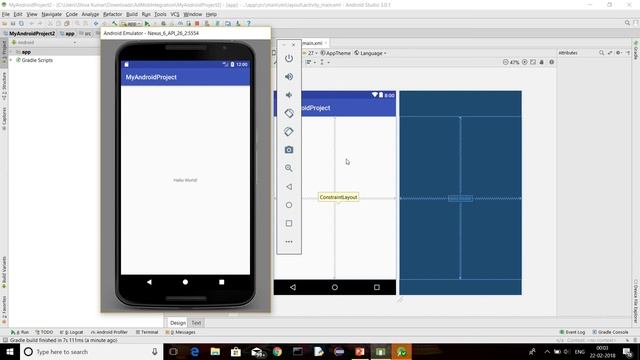The width and height of the screenshot is (640, 360).
Task: Power off the emulator via power icon
Action: pyautogui.click(x=289, y=58)
